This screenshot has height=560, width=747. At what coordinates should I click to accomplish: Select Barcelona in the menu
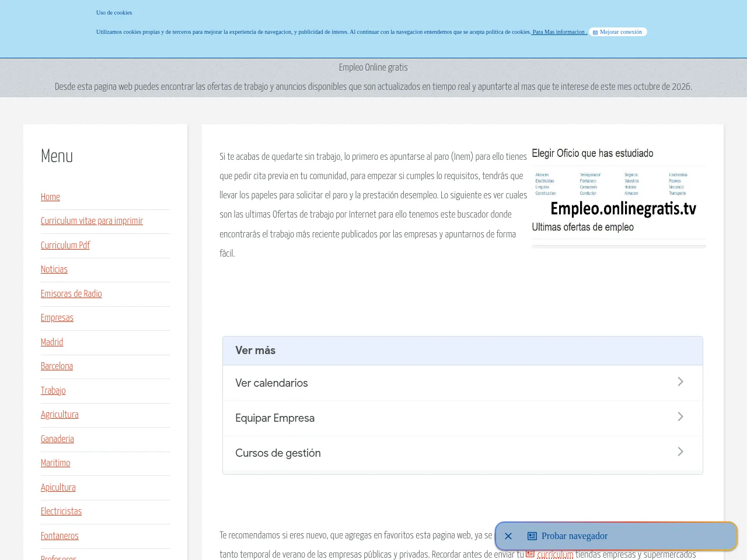[x=57, y=366]
